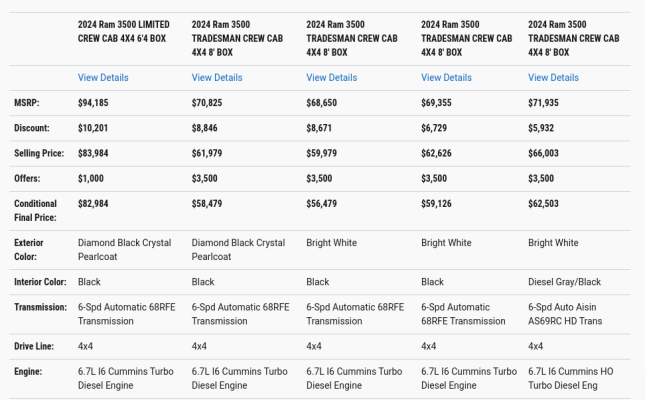Click the Transmission row label
The image size is (645, 400).
click(x=40, y=307)
